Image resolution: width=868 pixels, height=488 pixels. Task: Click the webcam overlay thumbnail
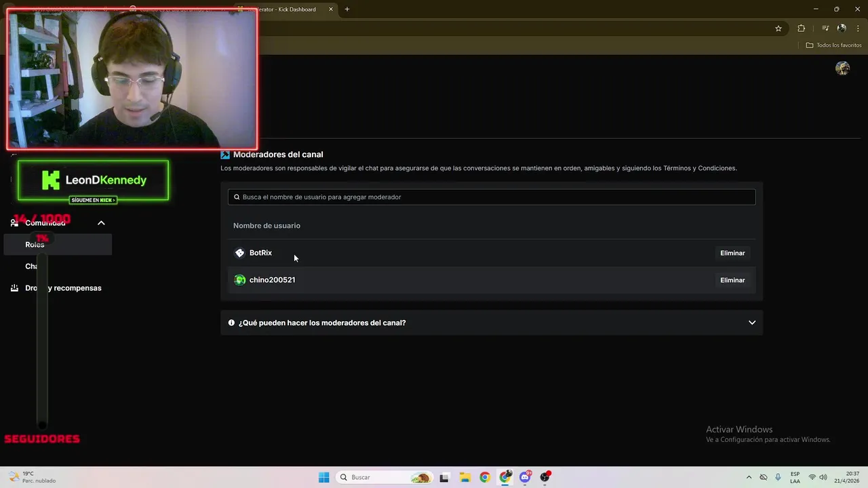click(132, 79)
